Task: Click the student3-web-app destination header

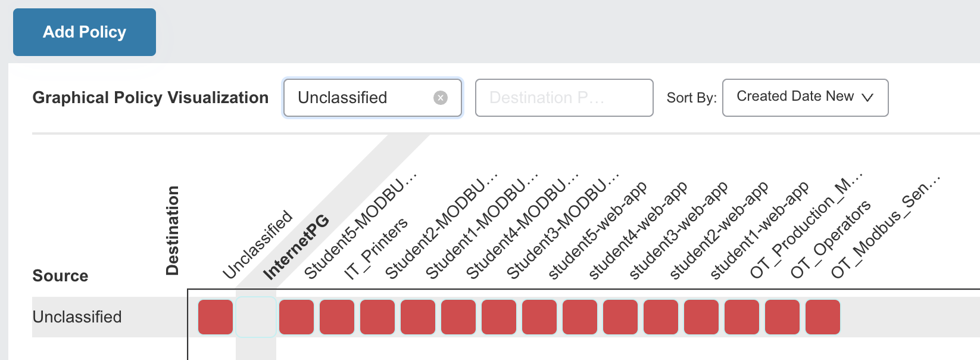Action: click(679, 230)
